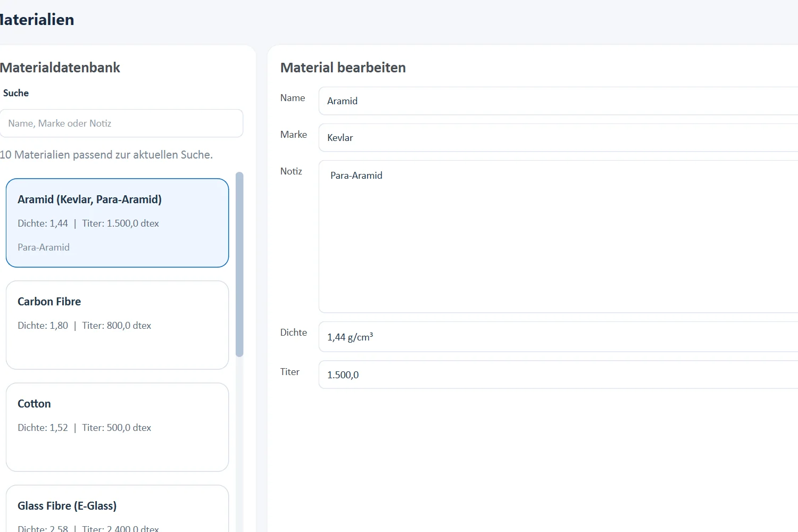The width and height of the screenshot is (798, 532).
Task: Click the search field in Materialdatenbank
Action: (x=121, y=123)
